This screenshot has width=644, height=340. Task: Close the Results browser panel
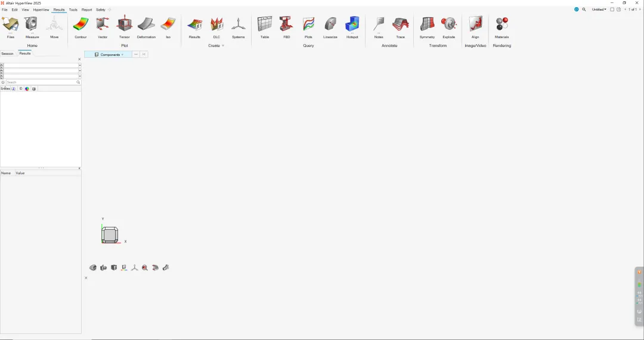point(79,60)
